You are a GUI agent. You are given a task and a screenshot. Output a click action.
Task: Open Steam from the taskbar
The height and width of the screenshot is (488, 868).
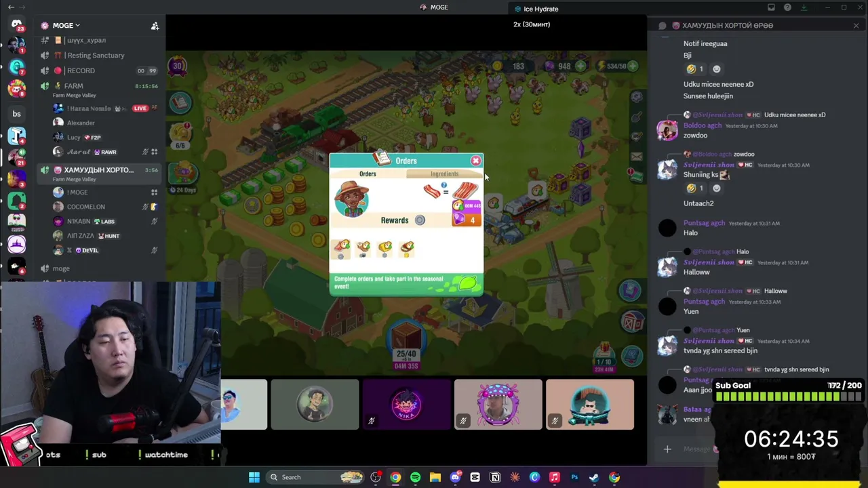[594, 477]
